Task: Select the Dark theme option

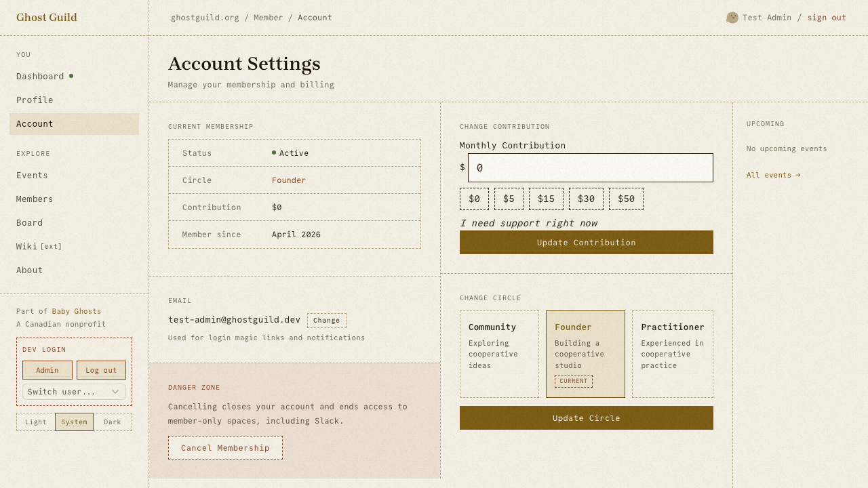Action: (x=113, y=422)
